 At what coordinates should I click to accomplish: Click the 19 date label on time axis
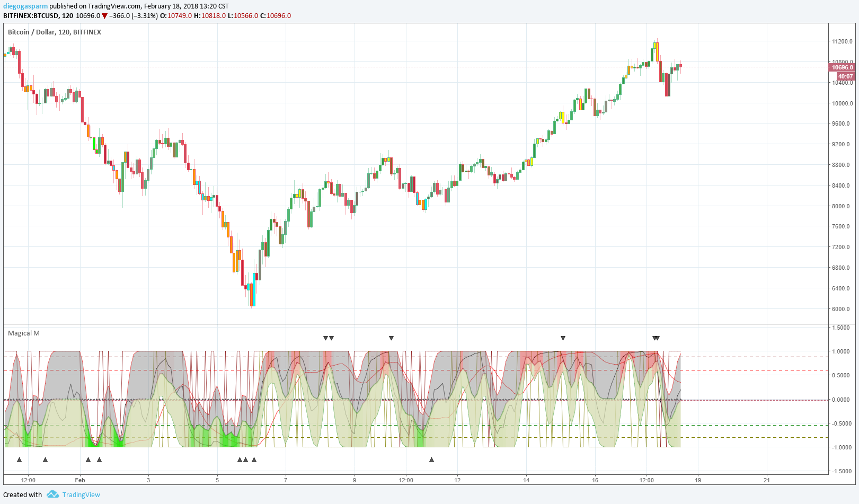click(698, 480)
